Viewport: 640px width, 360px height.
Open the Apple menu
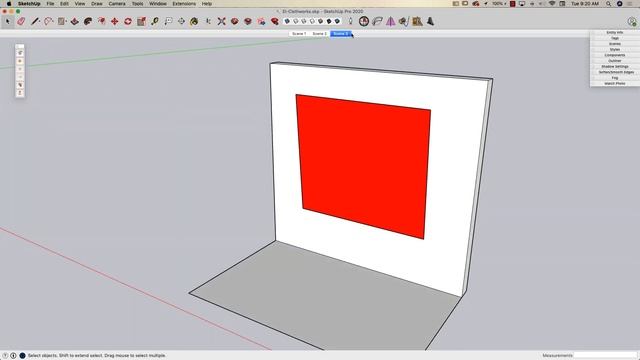(x=9, y=4)
